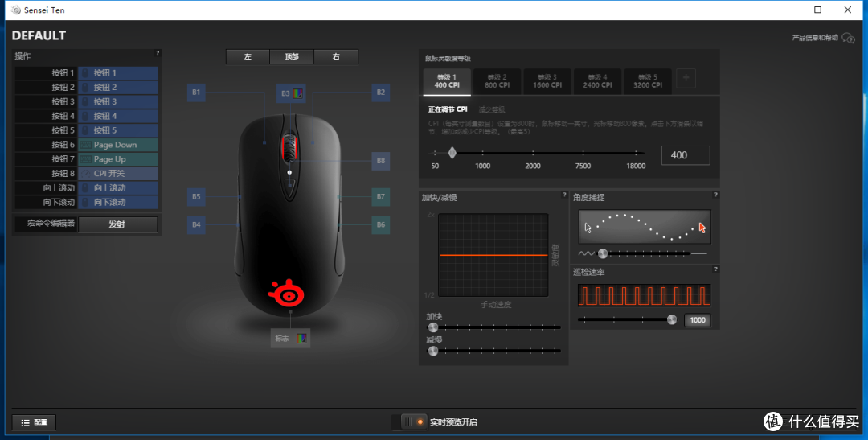Switch mouse view to 顶部
868x440 pixels.
point(292,56)
